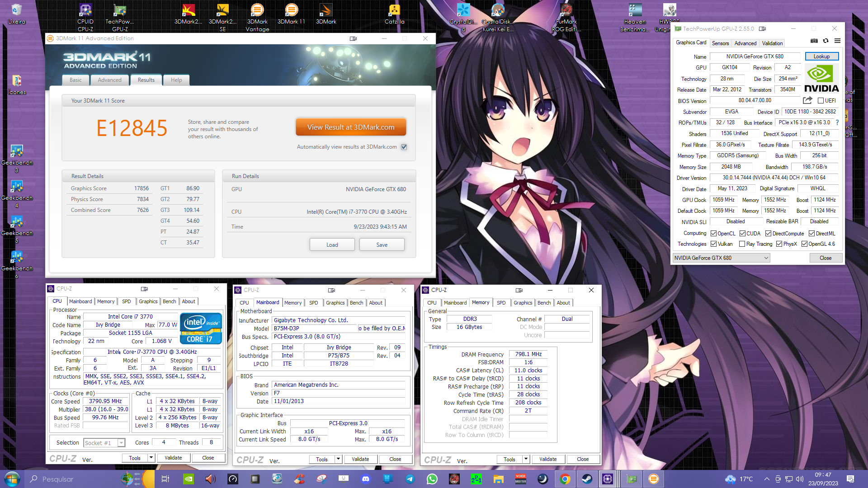Click the File Explorer icon in the taskbar
The image size is (868, 488).
coord(498,479)
